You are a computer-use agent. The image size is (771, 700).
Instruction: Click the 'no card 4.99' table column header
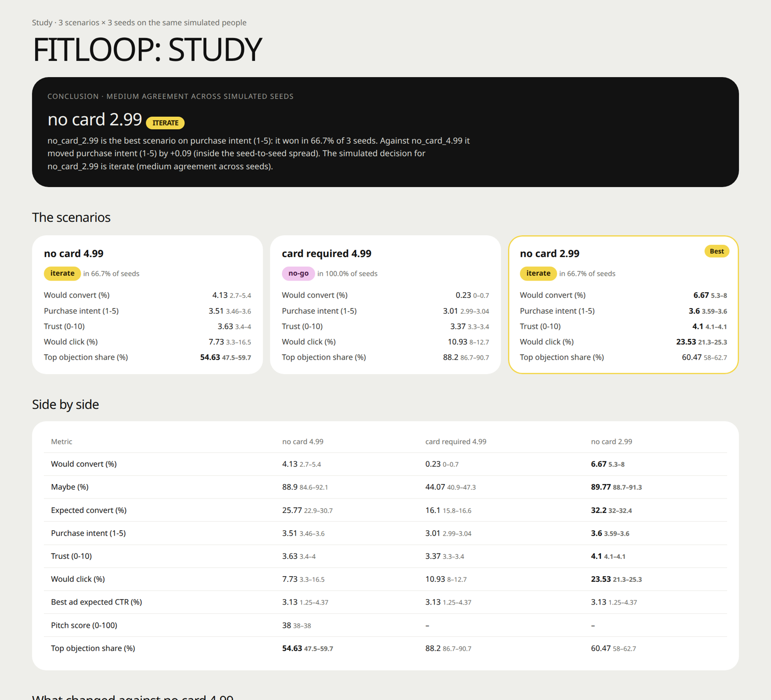pos(303,442)
